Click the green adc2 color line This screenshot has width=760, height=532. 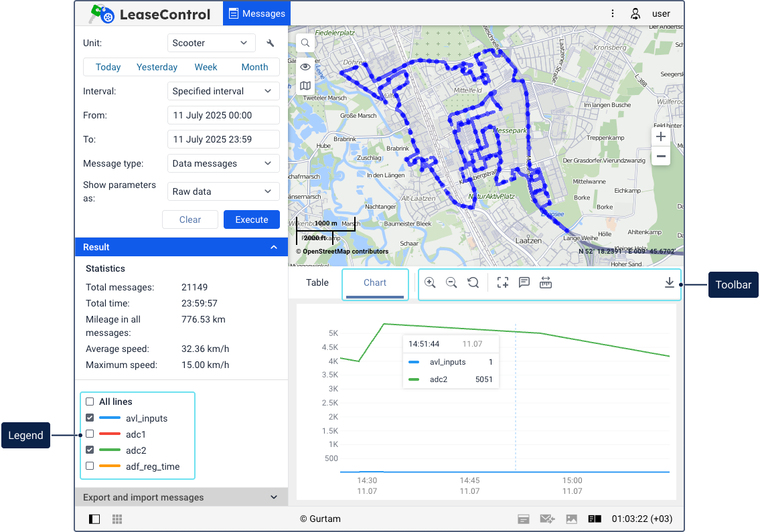[110, 450]
